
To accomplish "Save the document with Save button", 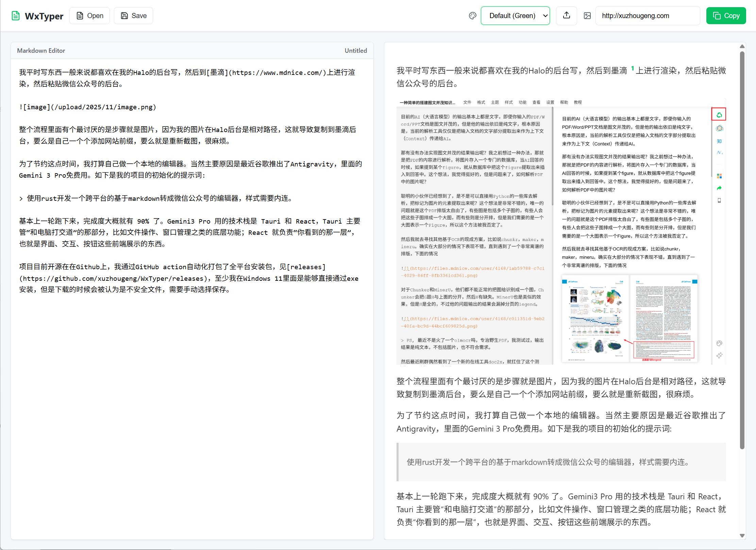I will 134,16.
